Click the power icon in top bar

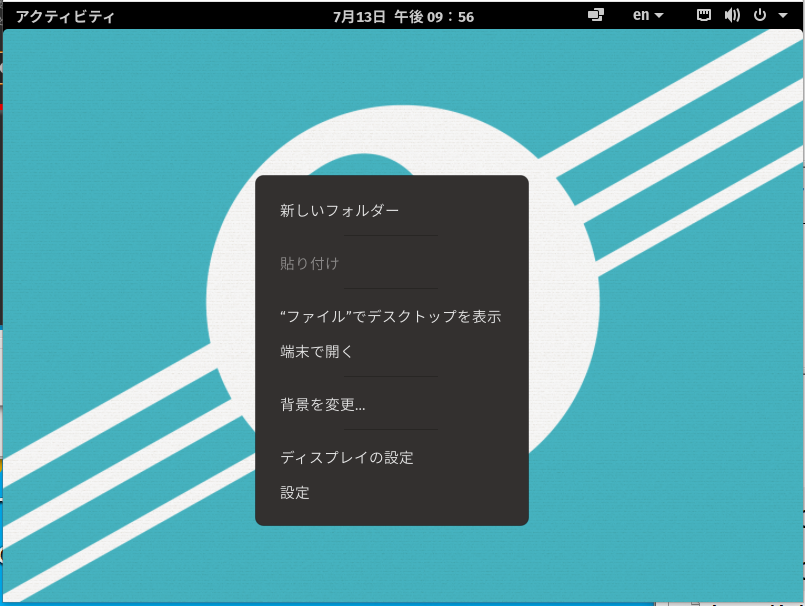click(760, 15)
